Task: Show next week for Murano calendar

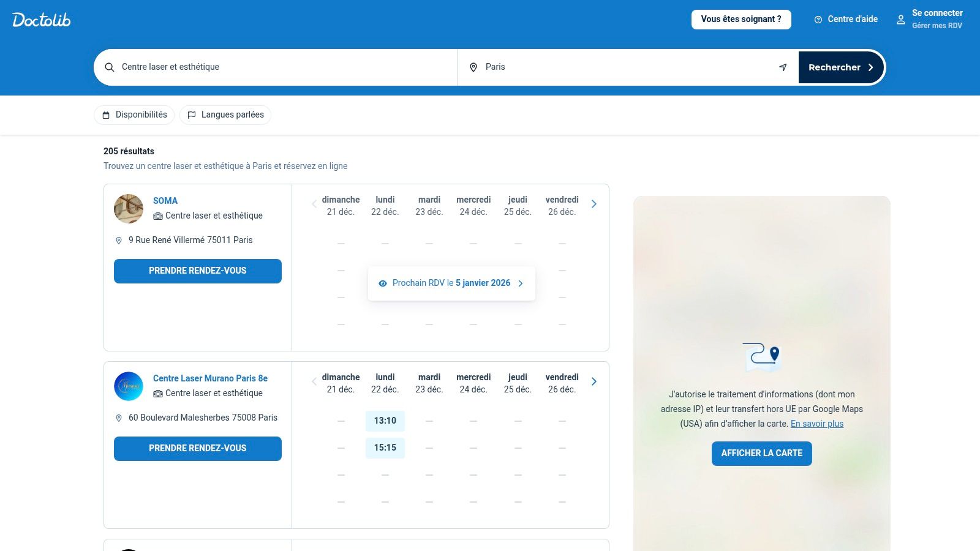Action: tap(594, 381)
